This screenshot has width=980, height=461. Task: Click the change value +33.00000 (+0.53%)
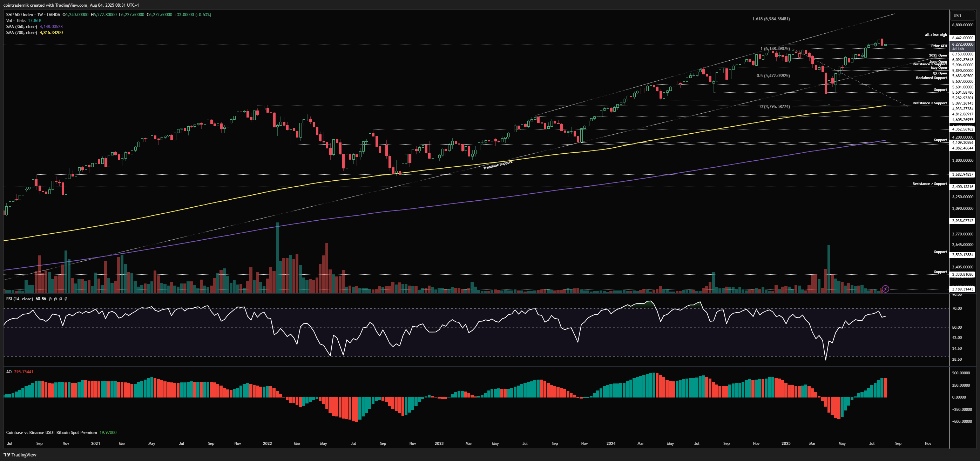[x=193, y=14]
